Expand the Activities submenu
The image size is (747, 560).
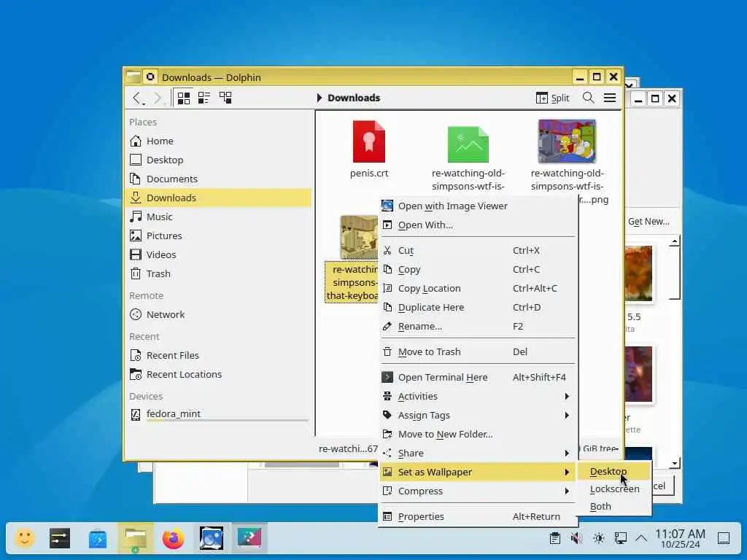pos(478,396)
